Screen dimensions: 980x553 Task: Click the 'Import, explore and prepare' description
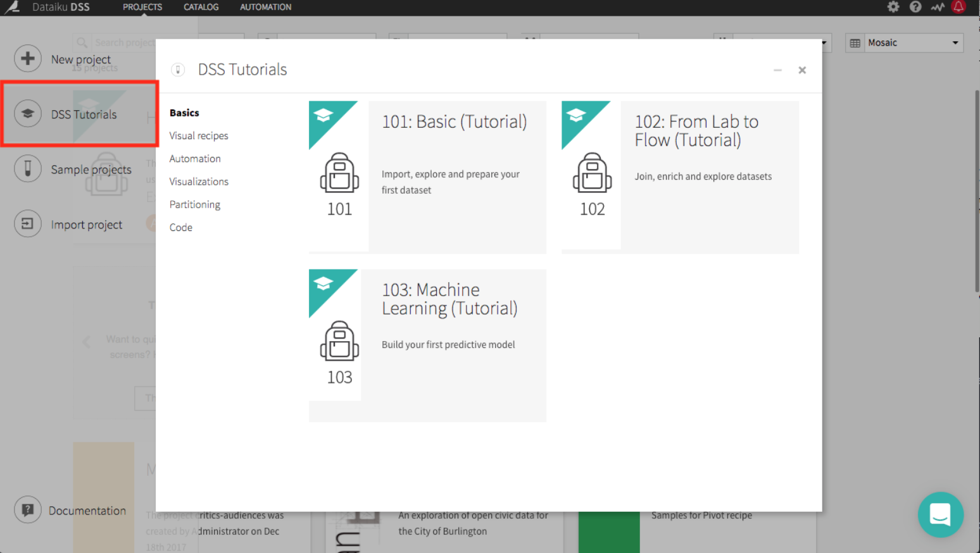pos(451,182)
